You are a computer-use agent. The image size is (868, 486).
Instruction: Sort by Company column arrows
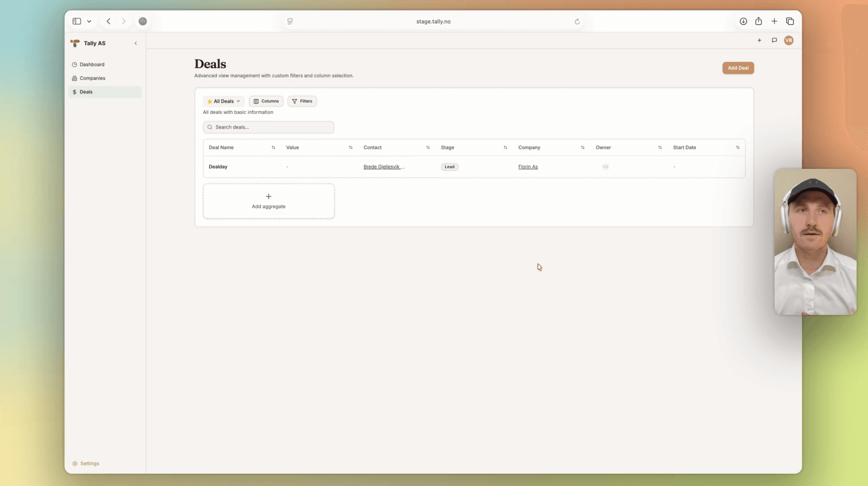(582, 147)
